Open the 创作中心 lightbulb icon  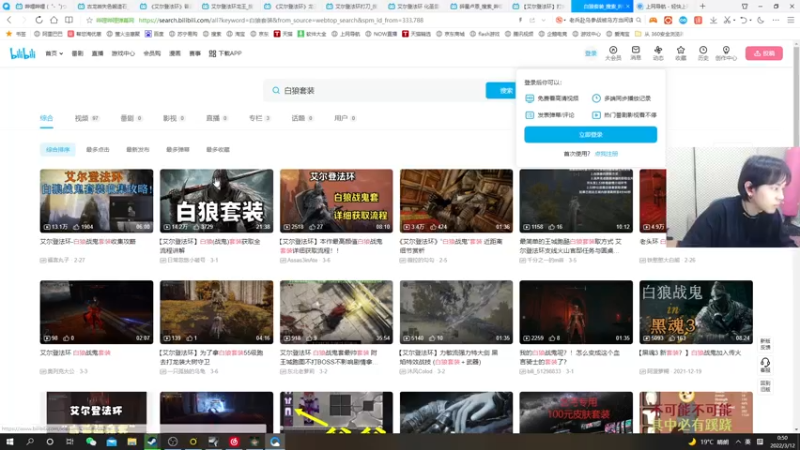pos(726,53)
